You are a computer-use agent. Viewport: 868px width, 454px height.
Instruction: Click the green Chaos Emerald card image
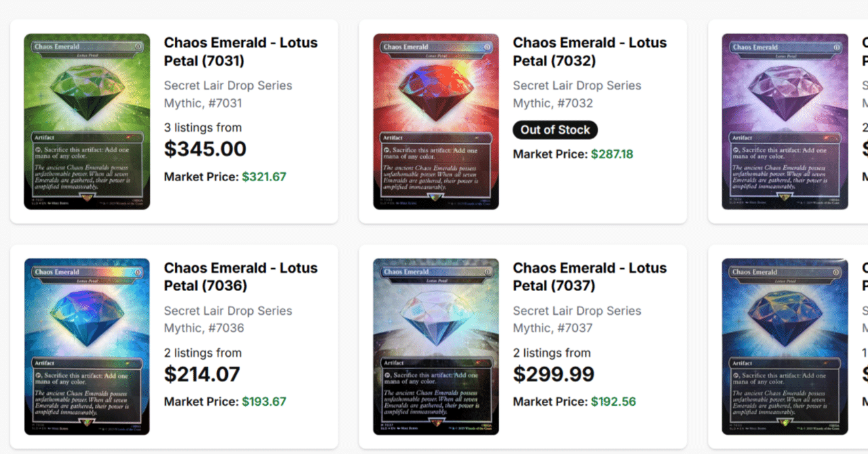(x=86, y=120)
